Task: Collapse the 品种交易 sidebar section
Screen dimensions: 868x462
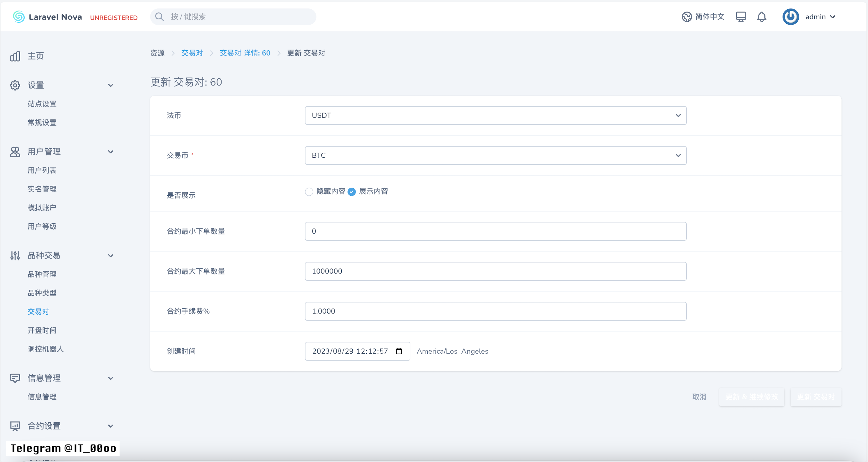Action: coord(110,256)
